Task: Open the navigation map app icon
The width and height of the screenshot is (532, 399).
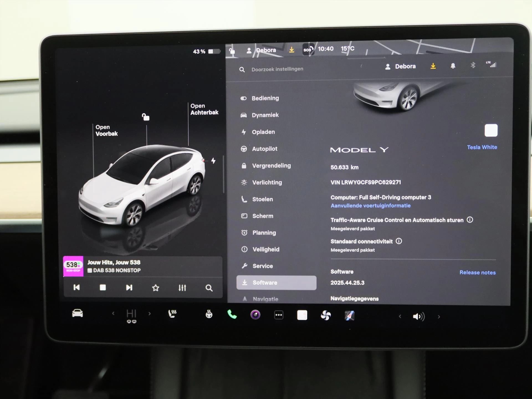Action: [349, 316]
